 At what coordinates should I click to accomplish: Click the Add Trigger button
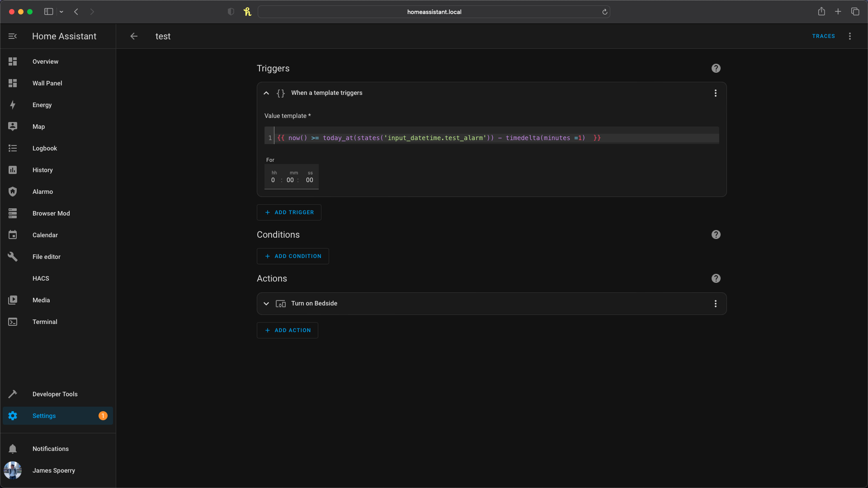[289, 212]
